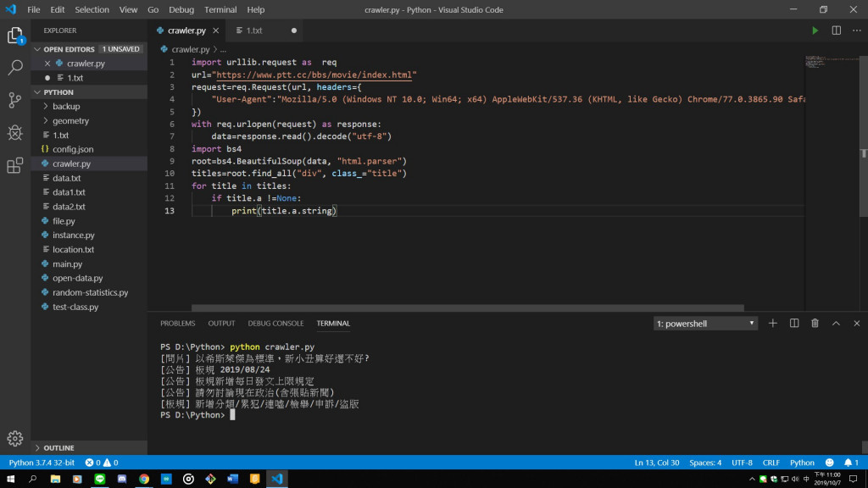Image resolution: width=868 pixels, height=488 pixels.
Task: Follow the ptt.cc URL link in code
Action: coord(314,75)
